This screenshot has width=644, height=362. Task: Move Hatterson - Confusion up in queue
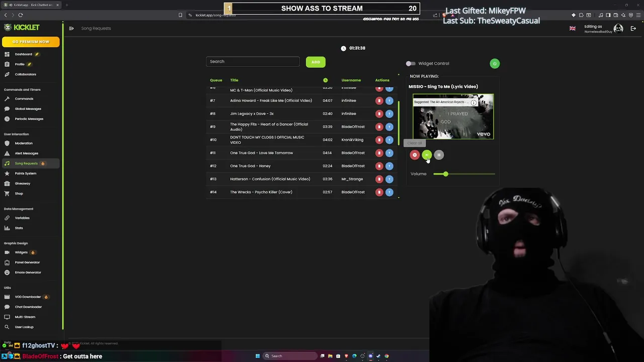point(389,179)
